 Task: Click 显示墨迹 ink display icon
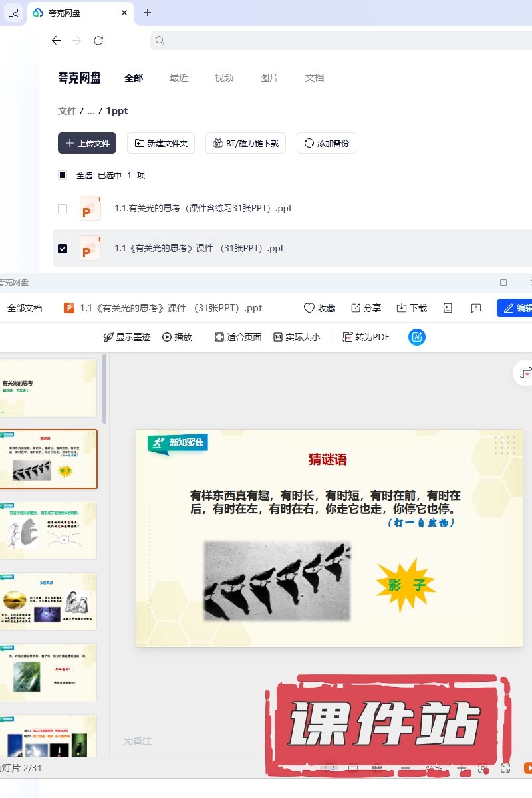(108, 337)
